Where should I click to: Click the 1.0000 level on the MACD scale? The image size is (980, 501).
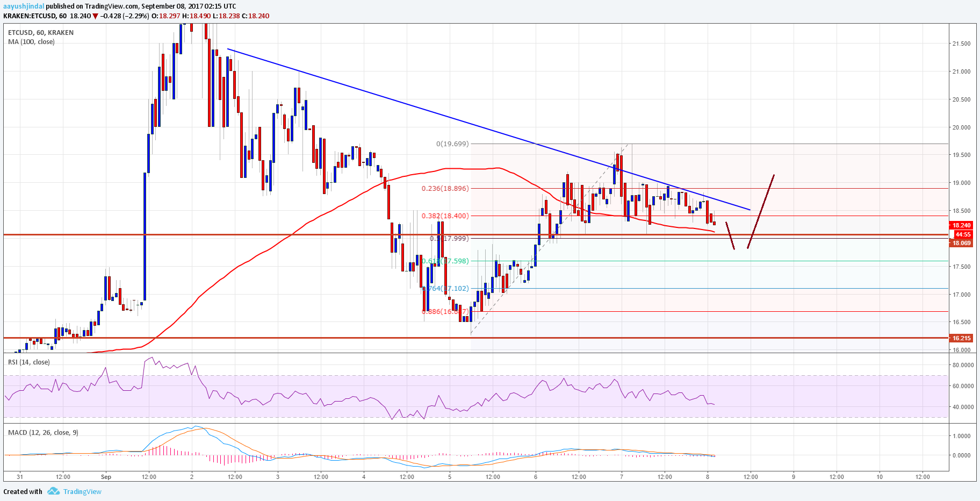(961, 436)
